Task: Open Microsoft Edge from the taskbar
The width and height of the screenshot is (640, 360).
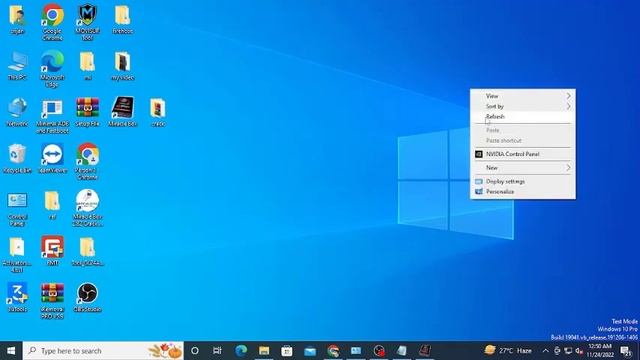Action: pyautogui.click(x=241, y=351)
